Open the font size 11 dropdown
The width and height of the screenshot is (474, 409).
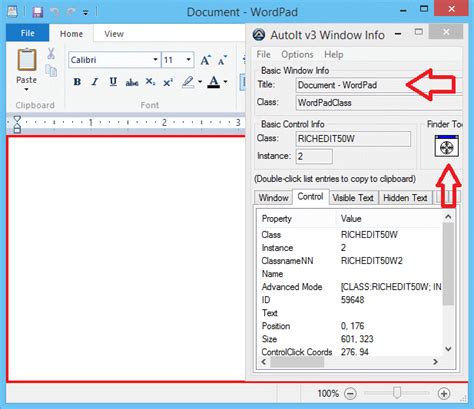click(188, 60)
